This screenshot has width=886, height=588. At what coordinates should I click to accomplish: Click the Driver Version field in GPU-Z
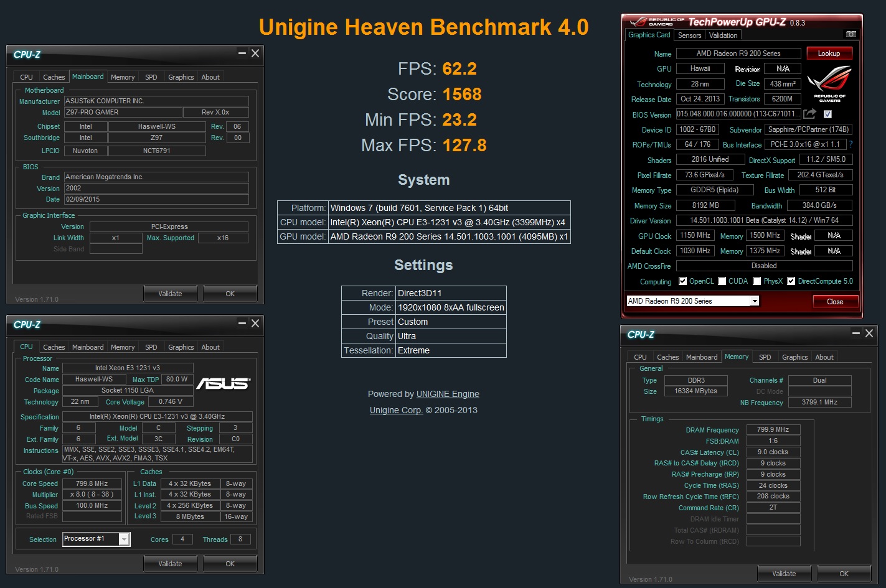764,220
